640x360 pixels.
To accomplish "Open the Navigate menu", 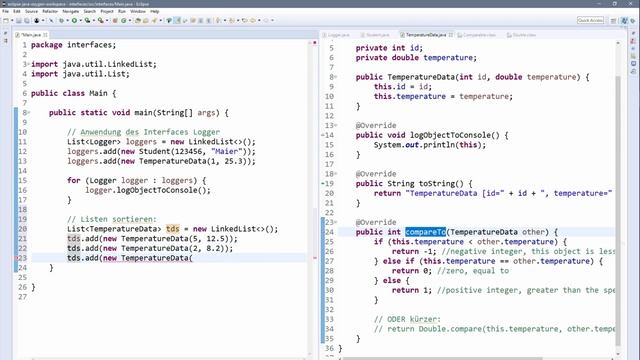I will [71, 11].
